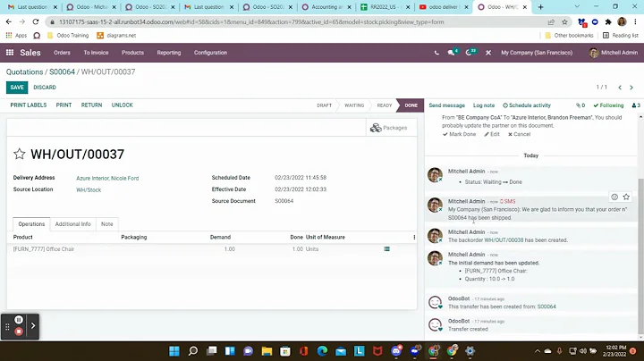Viewport: 644px width, 361px height.
Task: Open Quotations breadcrumb link
Action: (25, 71)
